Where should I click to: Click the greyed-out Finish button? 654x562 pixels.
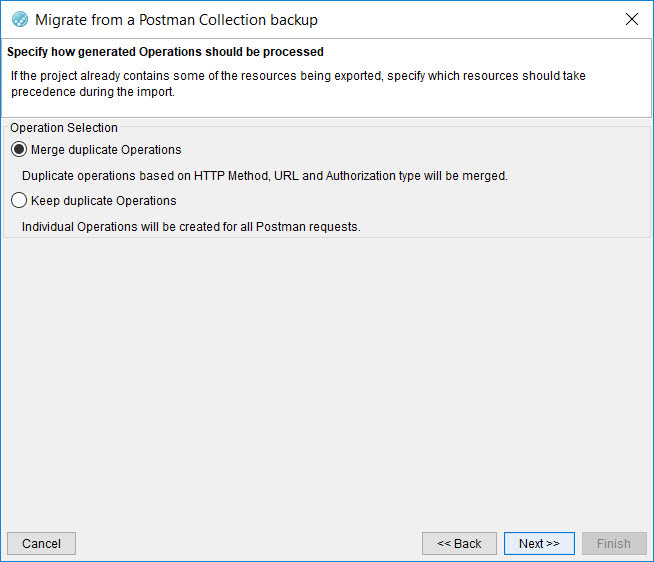click(613, 544)
